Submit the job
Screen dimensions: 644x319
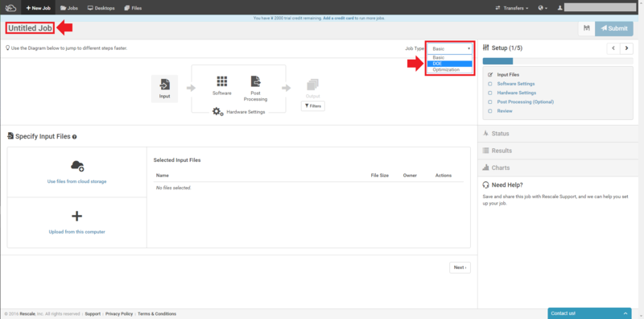coord(614,28)
